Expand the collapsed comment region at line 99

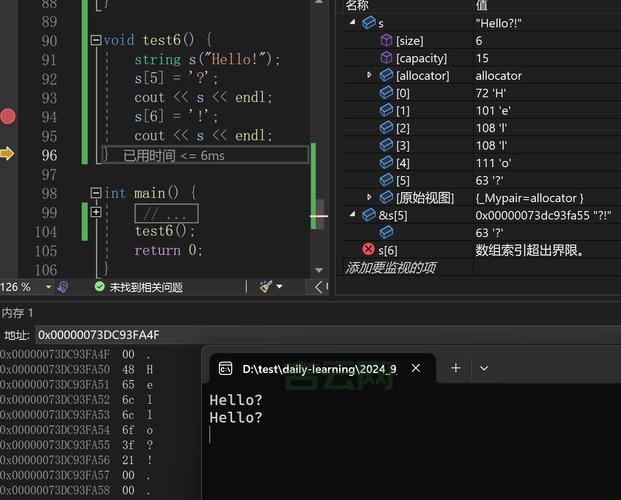95,212
